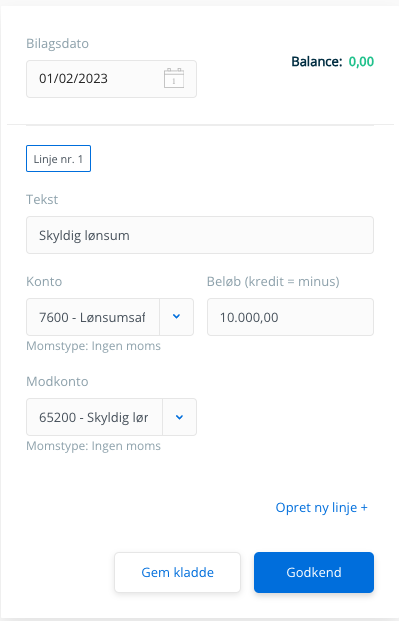Select the Linje nr. 1 tab
399x621 pixels.
point(58,158)
